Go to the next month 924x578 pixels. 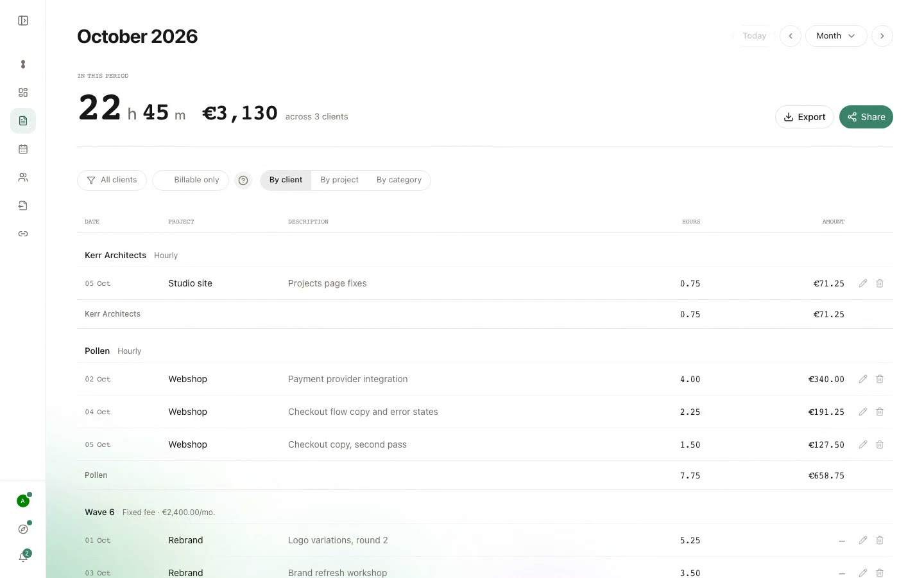click(x=882, y=36)
